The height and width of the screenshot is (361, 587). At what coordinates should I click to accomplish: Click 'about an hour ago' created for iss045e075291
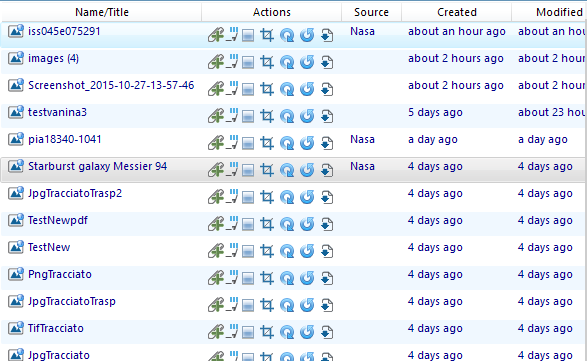457,31
